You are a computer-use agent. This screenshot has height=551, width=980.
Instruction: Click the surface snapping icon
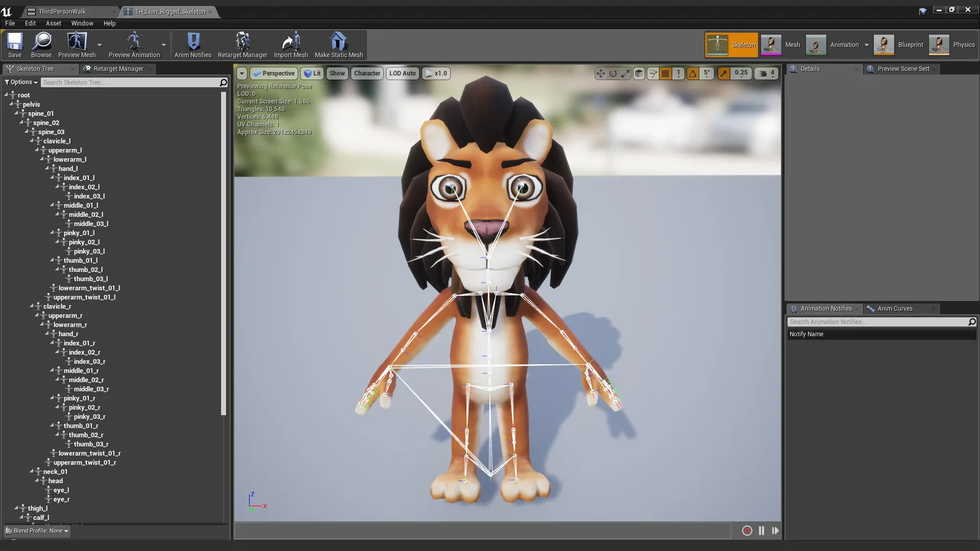click(x=653, y=73)
